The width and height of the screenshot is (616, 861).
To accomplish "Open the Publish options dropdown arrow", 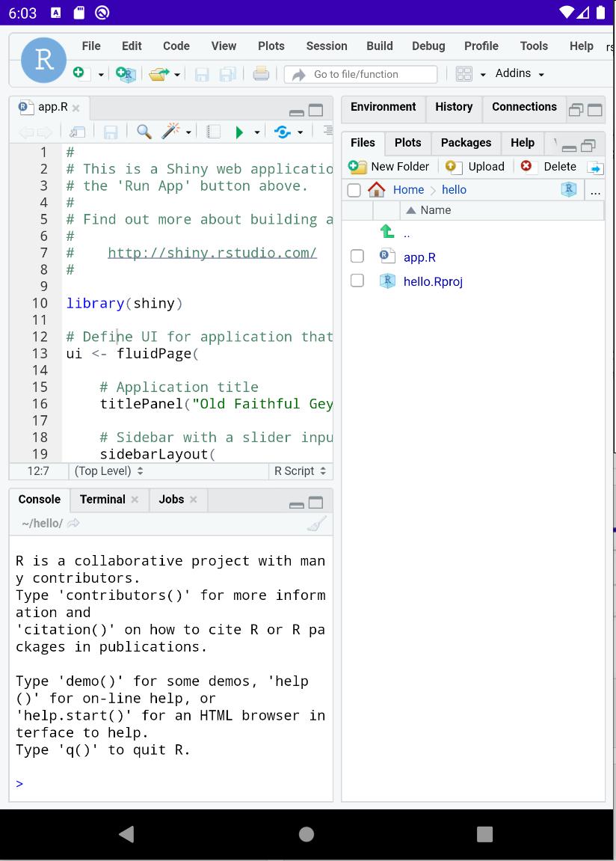I will coord(300,132).
